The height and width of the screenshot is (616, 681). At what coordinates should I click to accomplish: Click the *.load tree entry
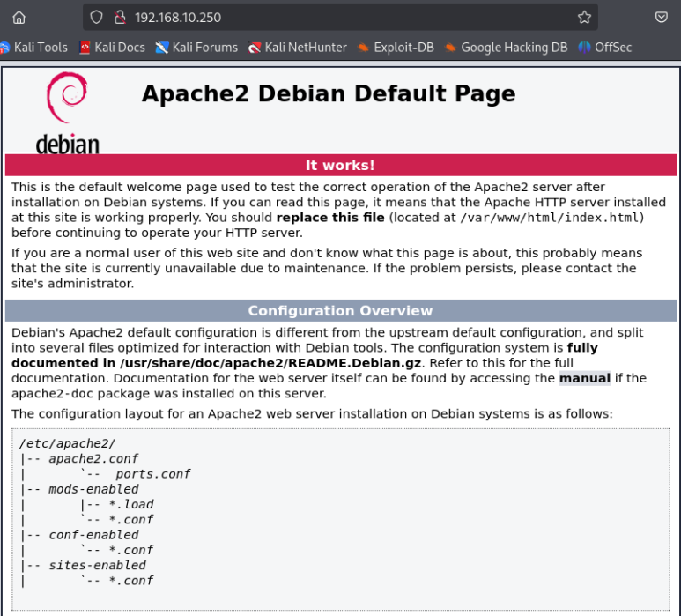click(x=131, y=504)
